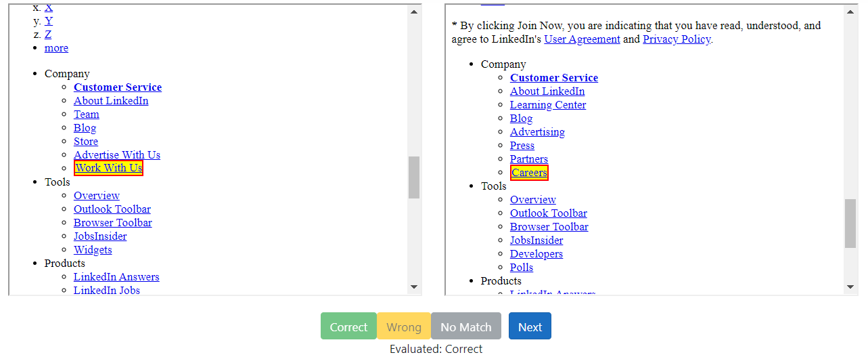Follow the Developers link
Viewport: 868px width, 357px height.
(x=536, y=254)
